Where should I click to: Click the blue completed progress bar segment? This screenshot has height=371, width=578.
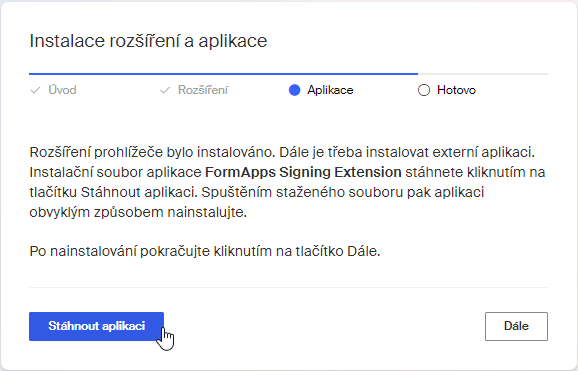coord(223,74)
